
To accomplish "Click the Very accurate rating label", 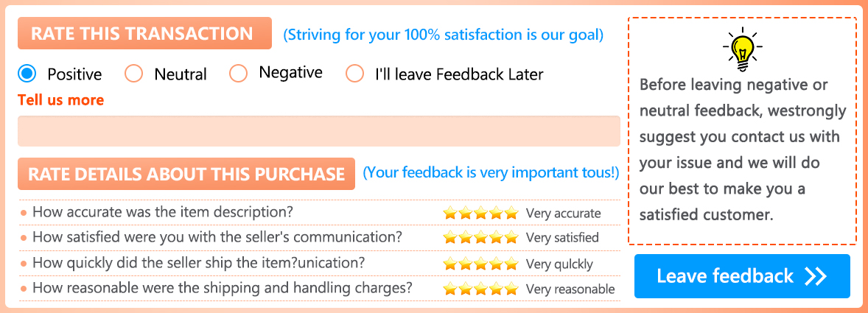I will pos(563,214).
